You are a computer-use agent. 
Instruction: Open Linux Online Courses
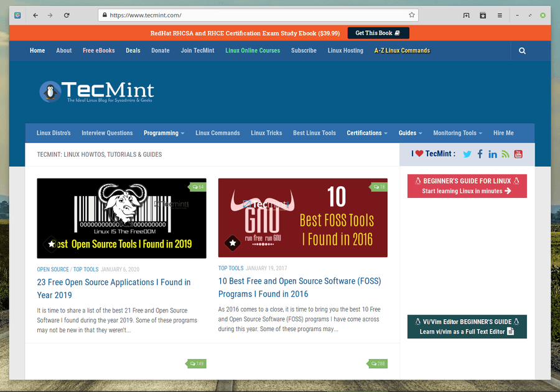pos(253,50)
